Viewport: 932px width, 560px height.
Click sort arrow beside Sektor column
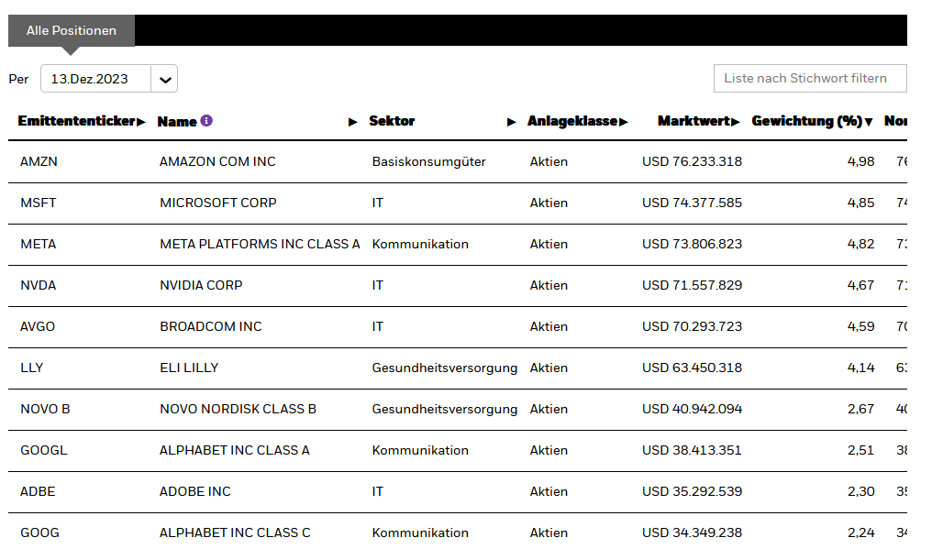pos(512,122)
